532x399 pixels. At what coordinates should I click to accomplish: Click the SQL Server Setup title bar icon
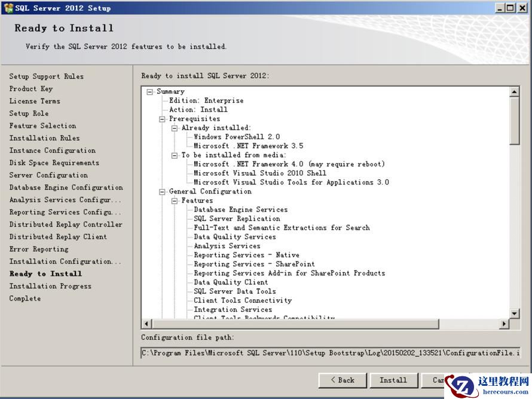click(8, 8)
